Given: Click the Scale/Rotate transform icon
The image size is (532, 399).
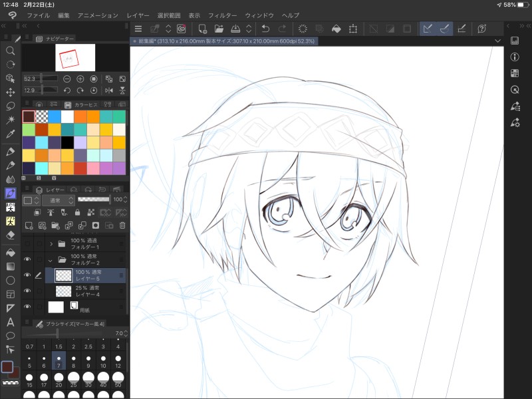Looking at the screenshot, I should 353,29.
